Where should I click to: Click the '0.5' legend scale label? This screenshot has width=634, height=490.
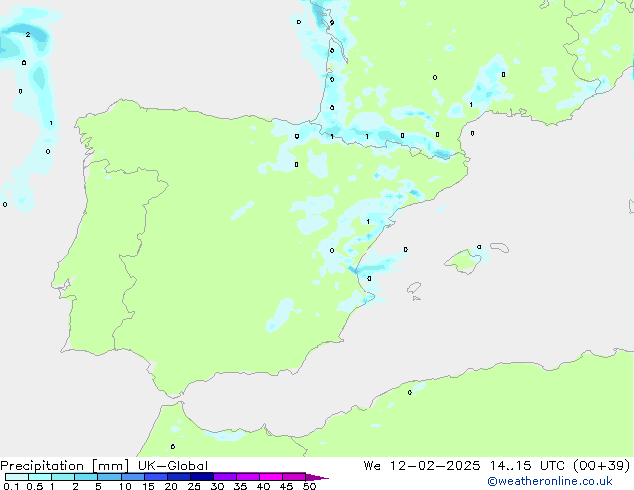35,486
